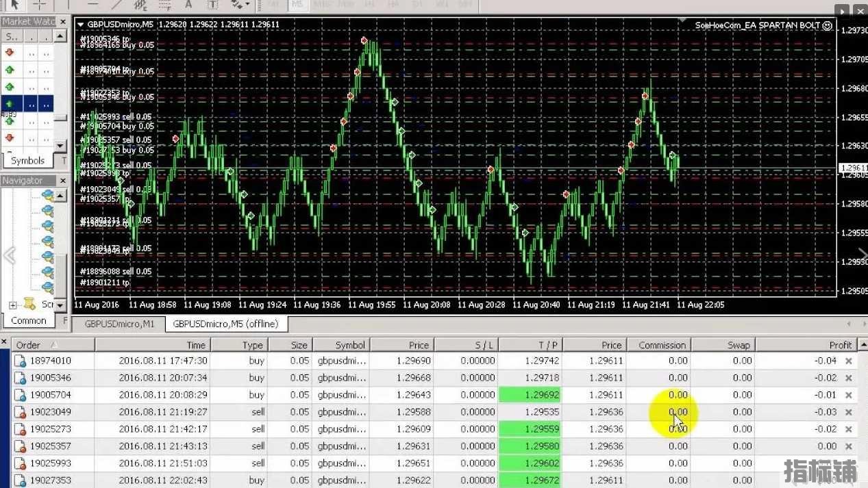This screenshot has width=868, height=488.
Task: Switch to the GBPUSDmicro,M1 chart tab
Action: tap(114, 323)
